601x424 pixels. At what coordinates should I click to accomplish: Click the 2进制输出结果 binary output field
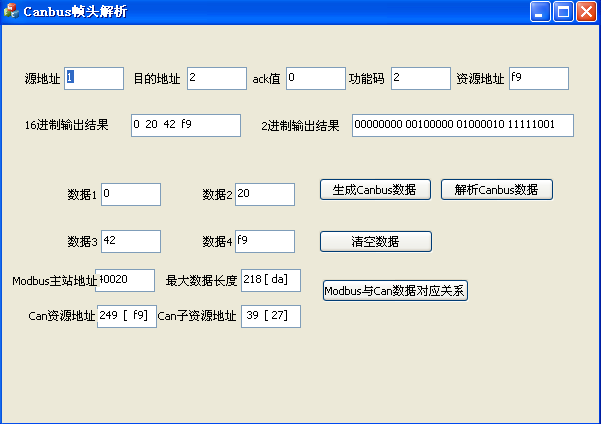(462, 125)
